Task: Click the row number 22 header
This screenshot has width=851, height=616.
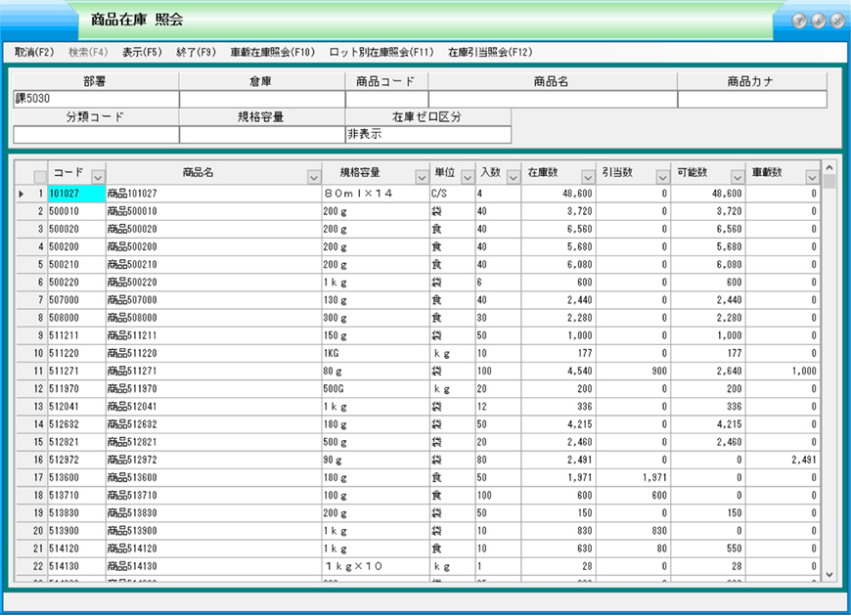Action: [x=32, y=566]
